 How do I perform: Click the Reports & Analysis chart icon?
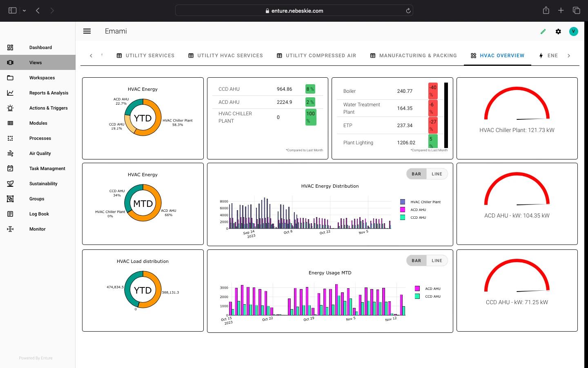10,93
